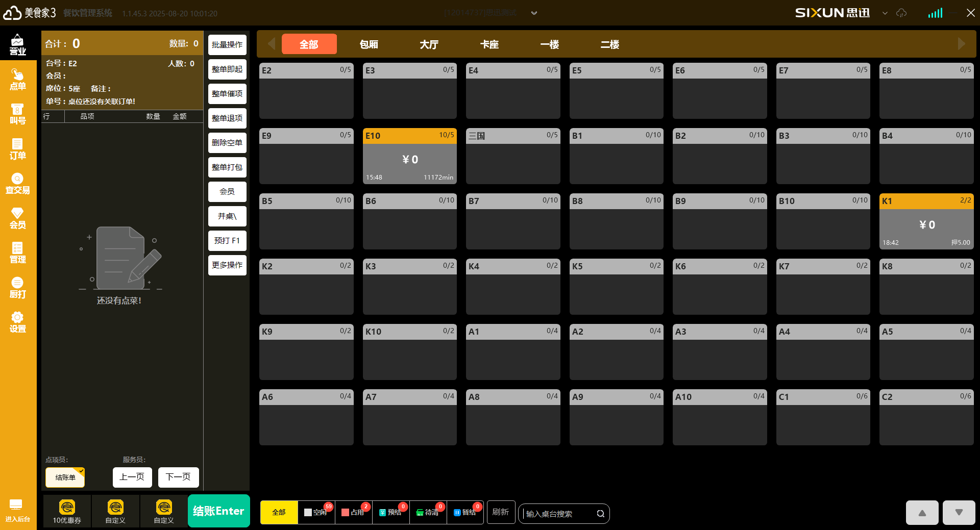The image size is (980, 530).
Task: Click the network signal strength icon
Action: pyautogui.click(x=935, y=13)
